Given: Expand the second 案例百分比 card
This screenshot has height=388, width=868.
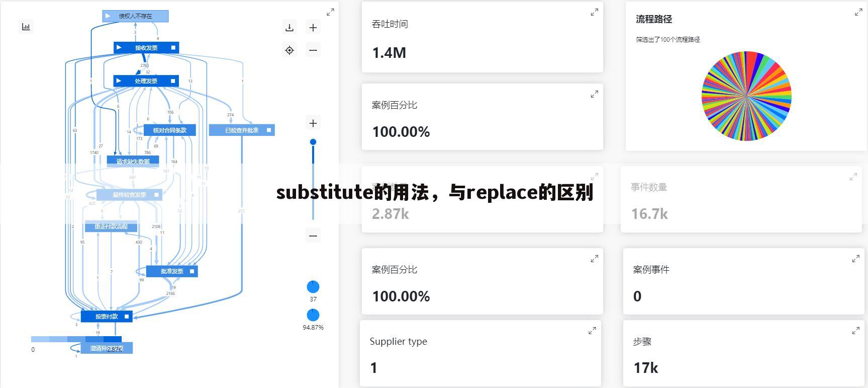Looking at the screenshot, I should point(594,259).
